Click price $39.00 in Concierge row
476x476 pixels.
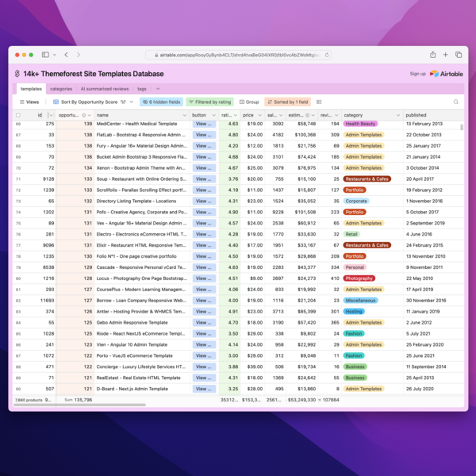[255, 367]
